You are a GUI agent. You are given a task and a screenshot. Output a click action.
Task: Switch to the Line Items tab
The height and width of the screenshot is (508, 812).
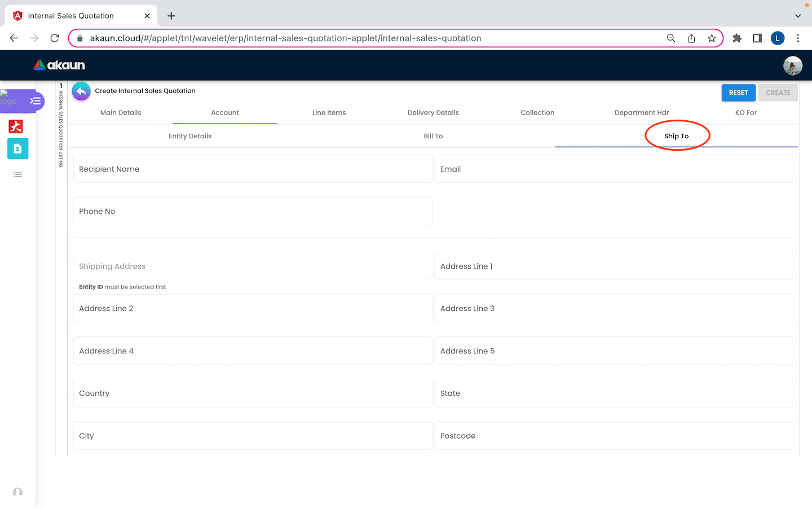pyautogui.click(x=329, y=113)
